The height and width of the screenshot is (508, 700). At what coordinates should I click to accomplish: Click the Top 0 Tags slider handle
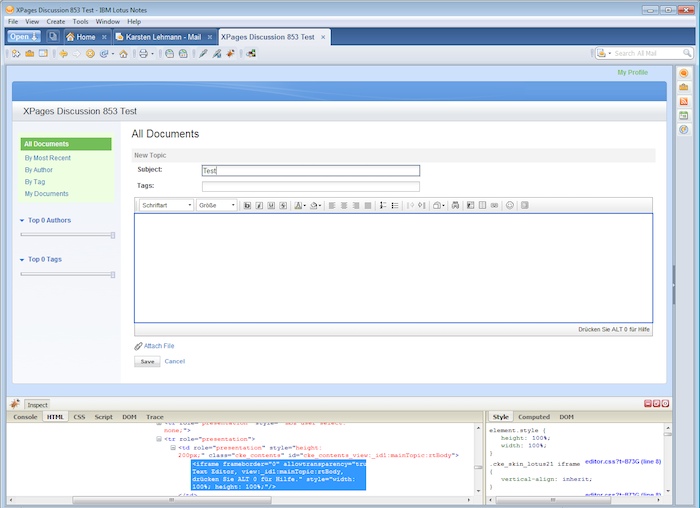pos(113,275)
